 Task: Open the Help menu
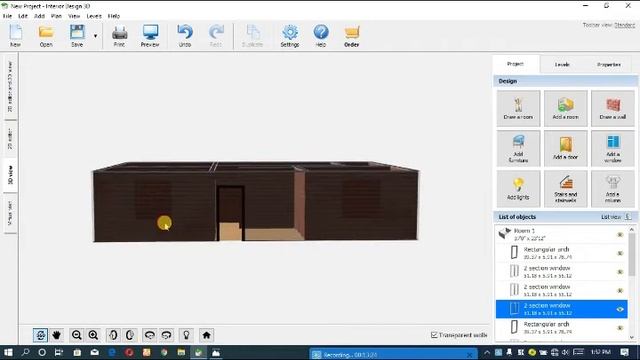(x=113, y=16)
